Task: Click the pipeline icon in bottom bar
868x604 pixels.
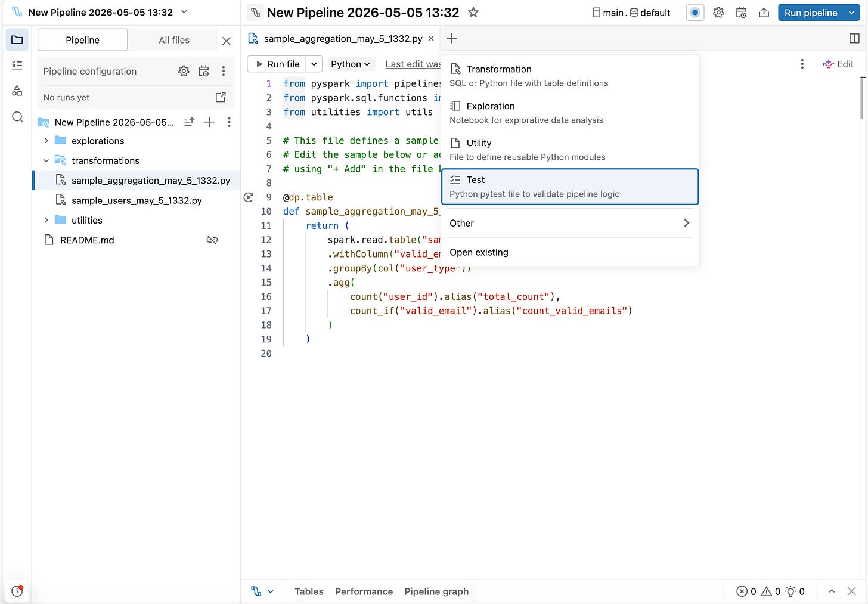Action: point(256,591)
